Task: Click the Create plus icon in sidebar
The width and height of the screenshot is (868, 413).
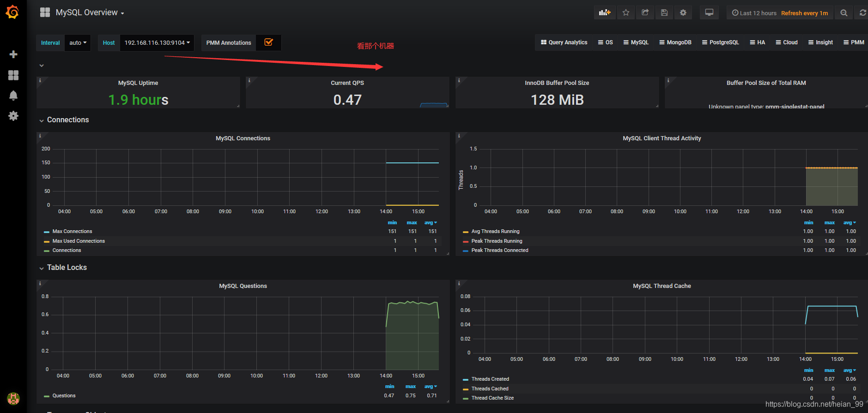Action: tap(13, 54)
